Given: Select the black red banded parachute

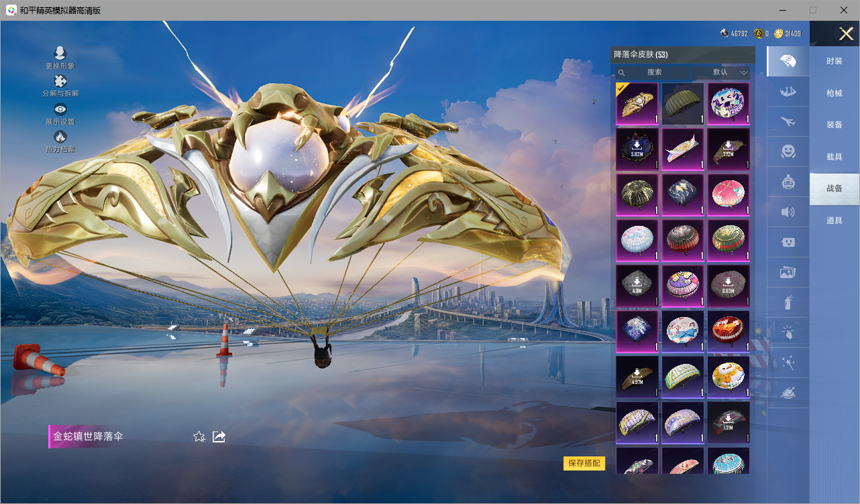Looking at the screenshot, I should 683,240.
